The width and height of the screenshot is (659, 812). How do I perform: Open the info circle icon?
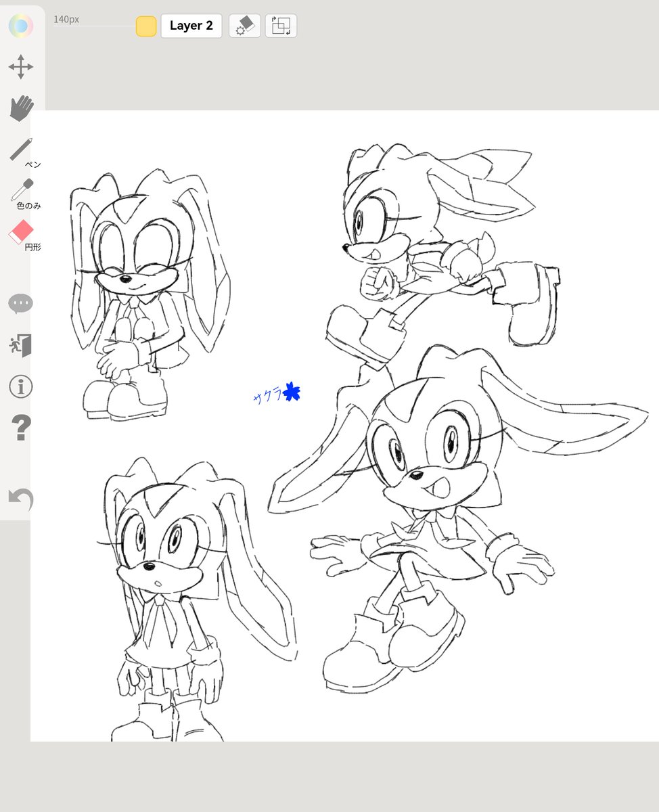21,387
